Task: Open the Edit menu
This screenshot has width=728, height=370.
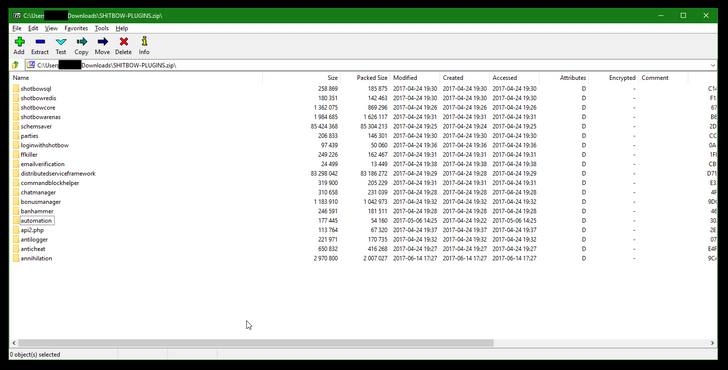Action: (x=33, y=28)
